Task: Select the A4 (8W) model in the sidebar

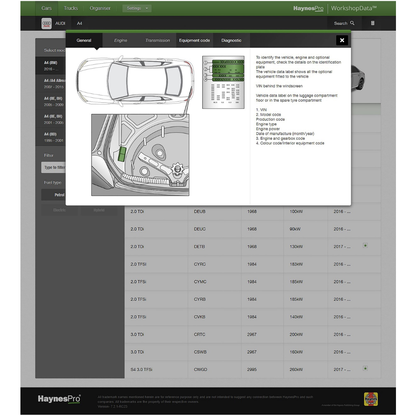Action: [x=51, y=66]
